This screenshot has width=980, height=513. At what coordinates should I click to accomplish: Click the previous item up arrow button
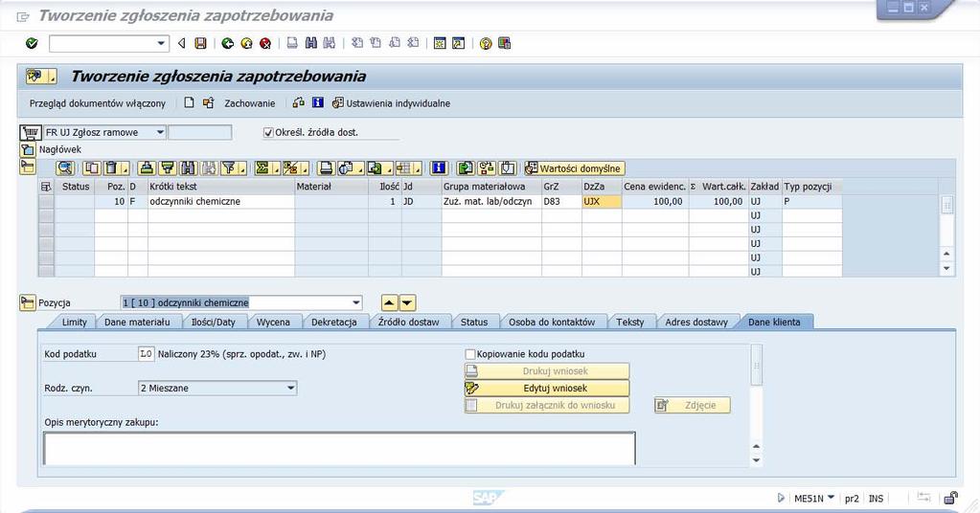389,302
